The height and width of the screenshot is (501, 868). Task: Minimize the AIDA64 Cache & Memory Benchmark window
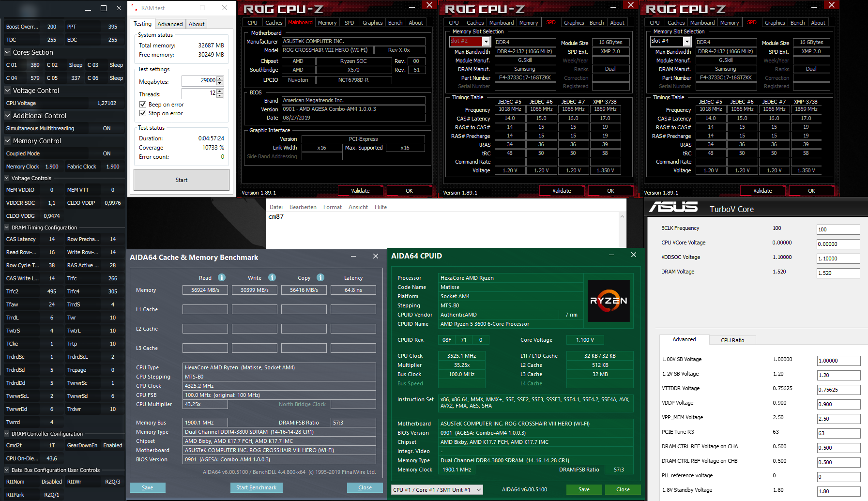[x=353, y=257]
